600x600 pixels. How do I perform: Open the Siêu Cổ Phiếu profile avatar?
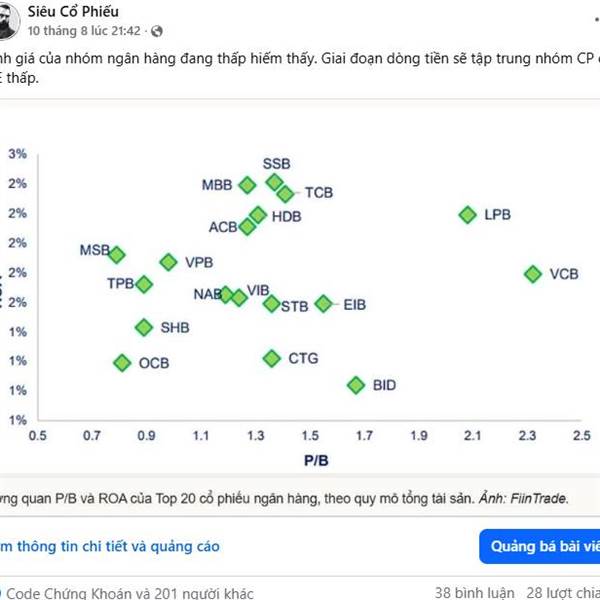tap(8, 21)
